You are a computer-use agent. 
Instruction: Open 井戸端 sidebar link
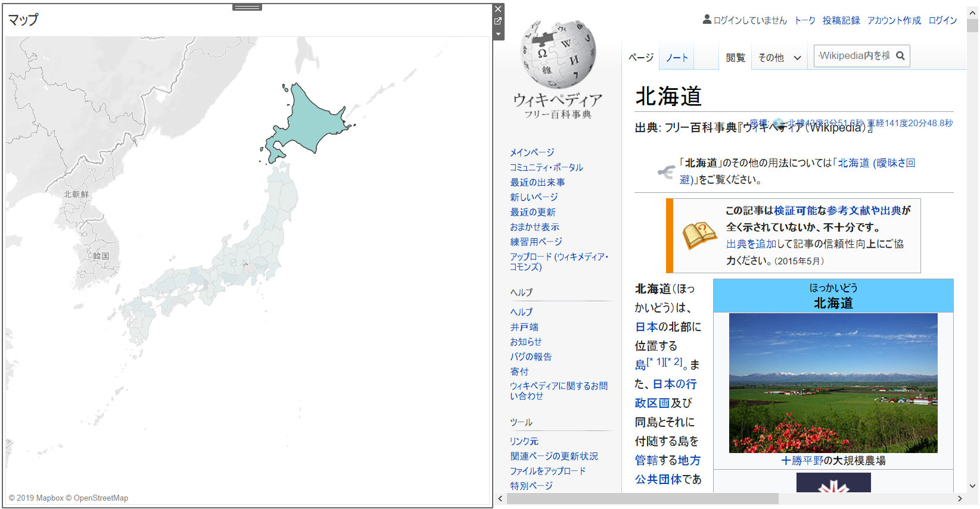coord(524,327)
